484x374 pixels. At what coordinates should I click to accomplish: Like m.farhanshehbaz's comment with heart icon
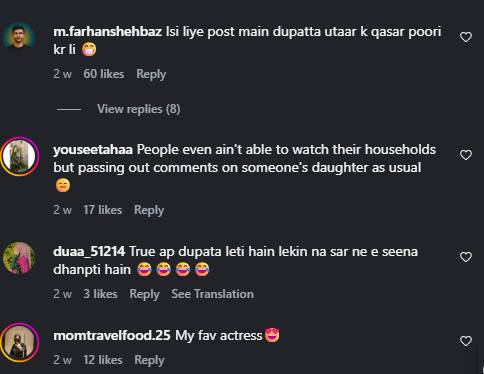(x=466, y=37)
